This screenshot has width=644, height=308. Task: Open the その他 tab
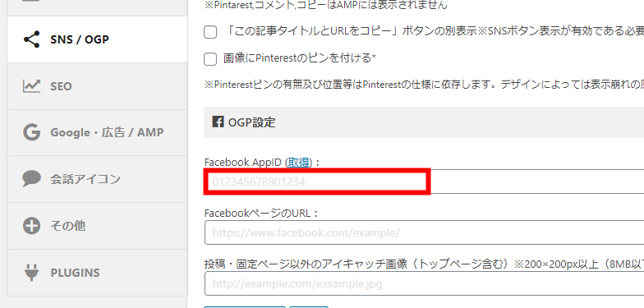pos(97,225)
